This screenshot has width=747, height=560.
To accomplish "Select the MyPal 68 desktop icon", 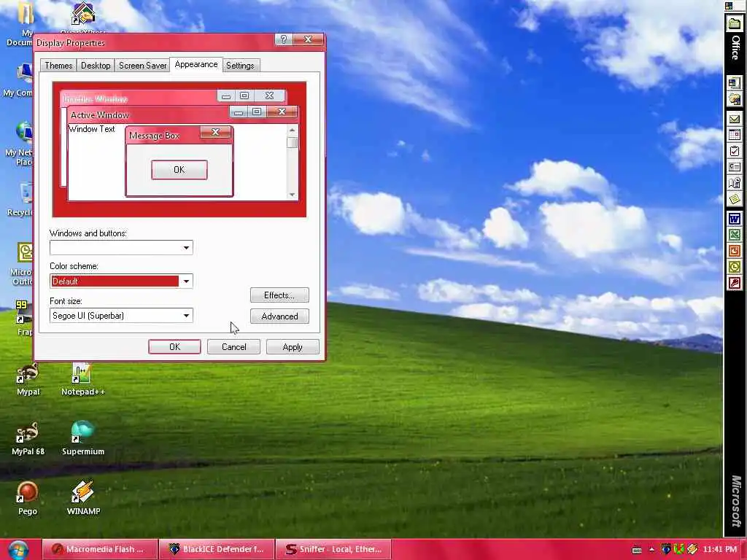I will tap(28, 439).
